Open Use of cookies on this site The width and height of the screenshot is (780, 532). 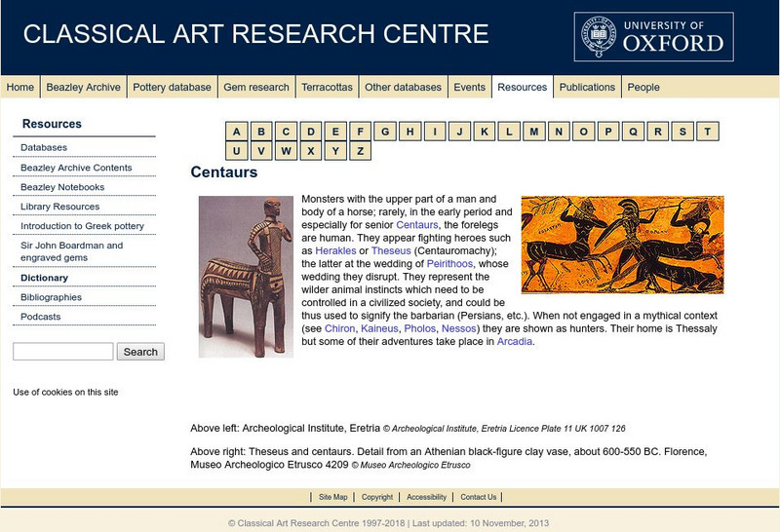[65, 392]
